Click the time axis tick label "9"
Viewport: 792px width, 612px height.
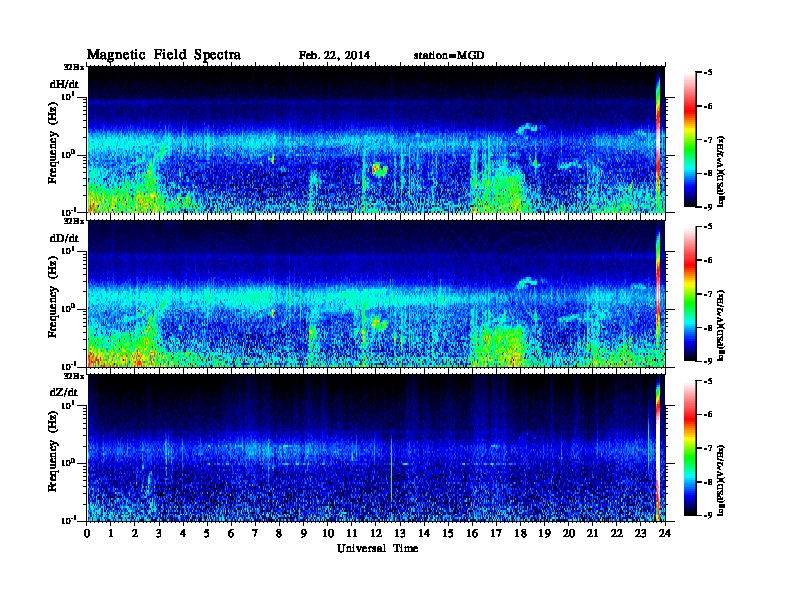click(304, 533)
